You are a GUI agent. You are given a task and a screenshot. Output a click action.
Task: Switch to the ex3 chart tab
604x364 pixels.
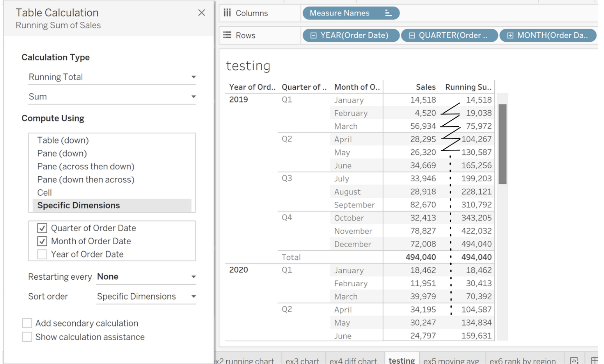tap(302, 360)
